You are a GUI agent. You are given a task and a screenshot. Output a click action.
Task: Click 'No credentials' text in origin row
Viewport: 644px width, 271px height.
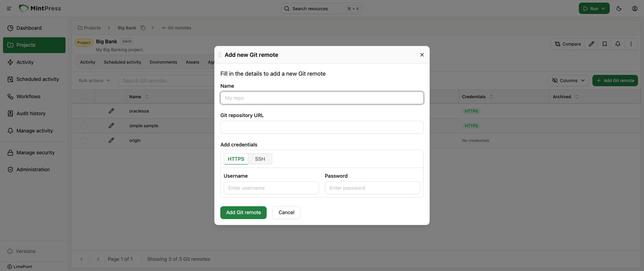coord(476,140)
